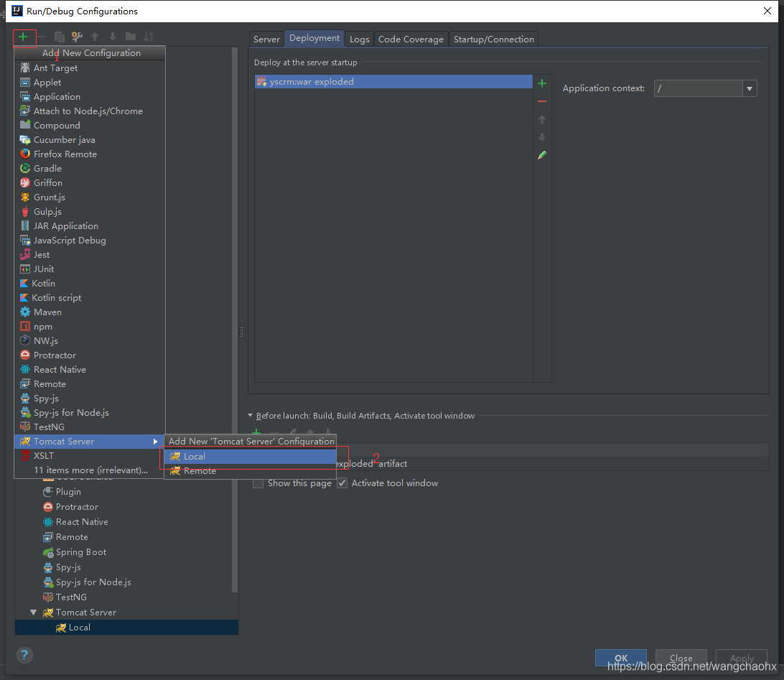The image size is (784, 680).
Task: Move artifact down in deployment list
Action: click(542, 137)
